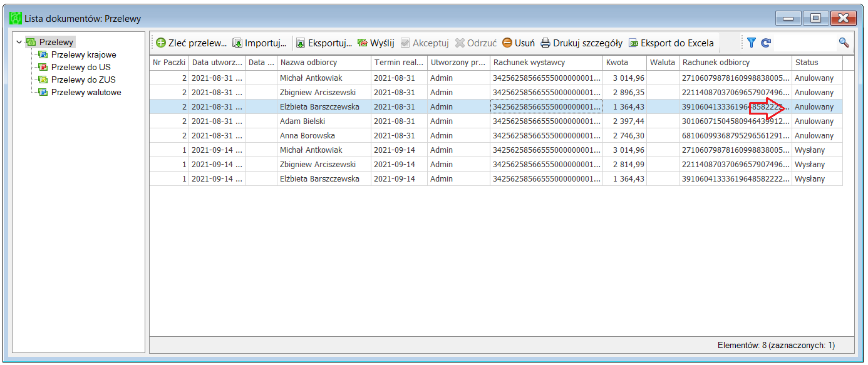Viewport: 868px width, 365px height.
Task: Open the Importuj option
Action: point(259,43)
